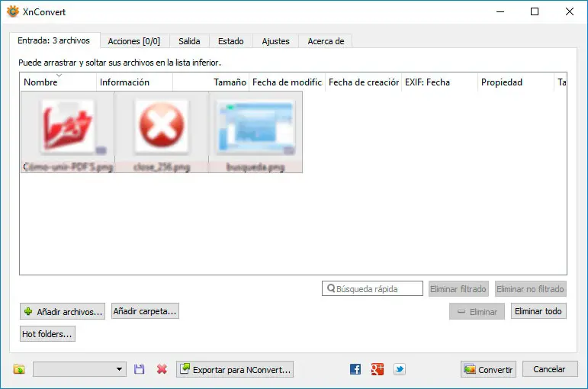The width and height of the screenshot is (588, 389).
Task: Start conversion with Convertir button
Action: point(488,369)
